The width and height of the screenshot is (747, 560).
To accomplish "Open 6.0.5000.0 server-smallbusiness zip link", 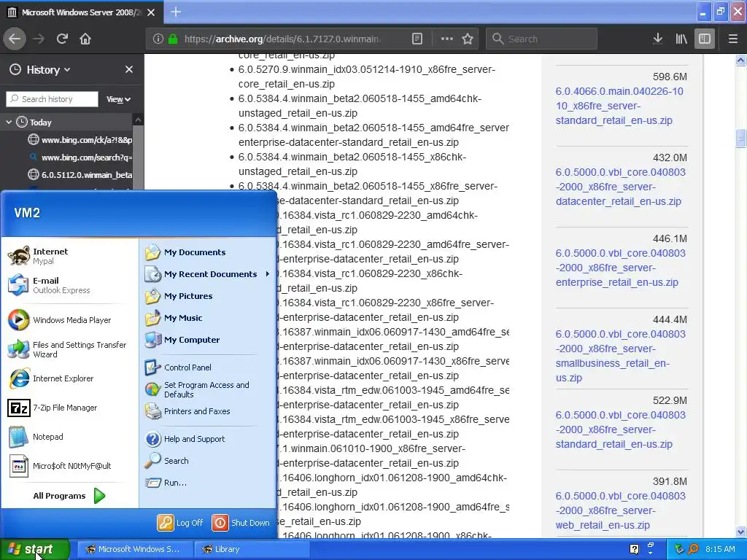I will pyautogui.click(x=620, y=356).
